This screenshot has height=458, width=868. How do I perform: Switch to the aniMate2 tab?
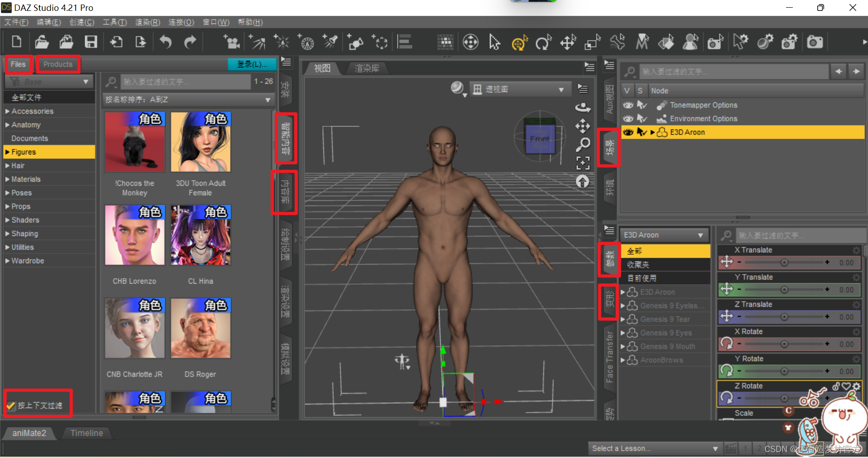[x=29, y=433]
